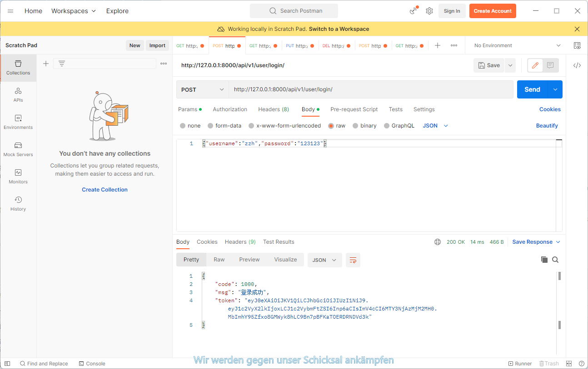The height and width of the screenshot is (369, 588).
Task: Open the response Headers (9) tab
Action: pyautogui.click(x=240, y=242)
